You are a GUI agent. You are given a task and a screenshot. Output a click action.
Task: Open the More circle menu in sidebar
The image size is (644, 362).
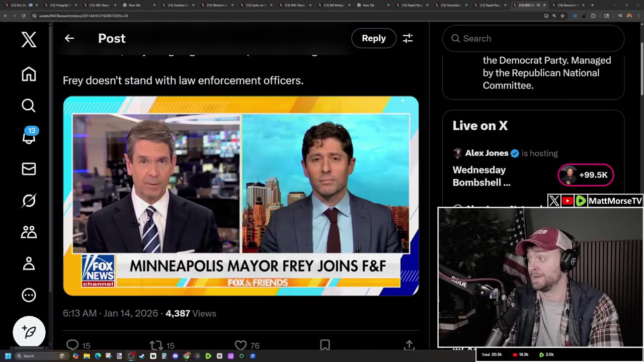(x=29, y=295)
